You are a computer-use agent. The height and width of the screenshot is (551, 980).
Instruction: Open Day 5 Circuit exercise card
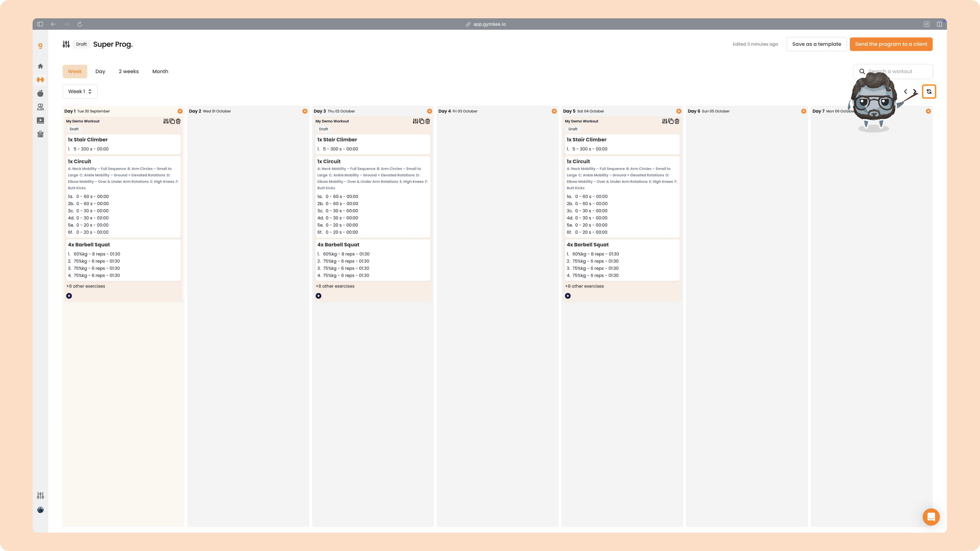click(x=622, y=197)
